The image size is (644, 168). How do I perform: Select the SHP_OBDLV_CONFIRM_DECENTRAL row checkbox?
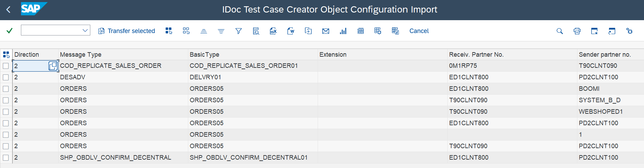pyautogui.click(x=6, y=158)
